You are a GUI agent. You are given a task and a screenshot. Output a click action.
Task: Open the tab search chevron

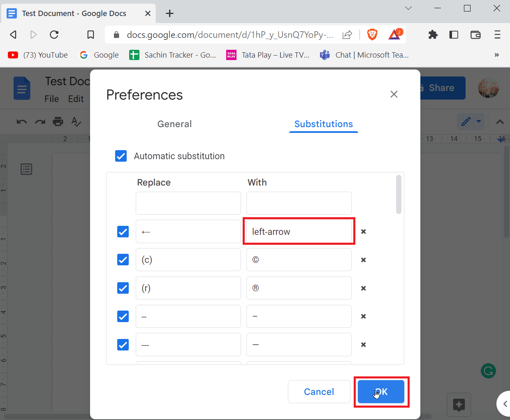click(408, 8)
